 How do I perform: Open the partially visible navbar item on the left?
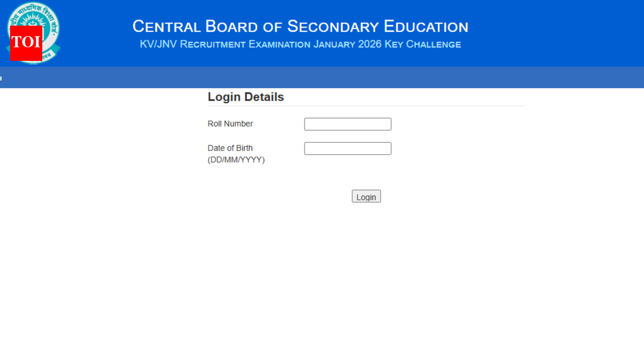coord(2,77)
